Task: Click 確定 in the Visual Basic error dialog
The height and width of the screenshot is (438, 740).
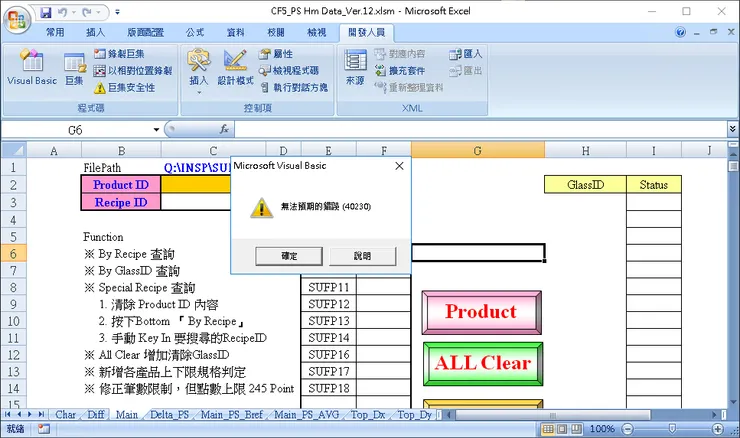Action: [289, 256]
